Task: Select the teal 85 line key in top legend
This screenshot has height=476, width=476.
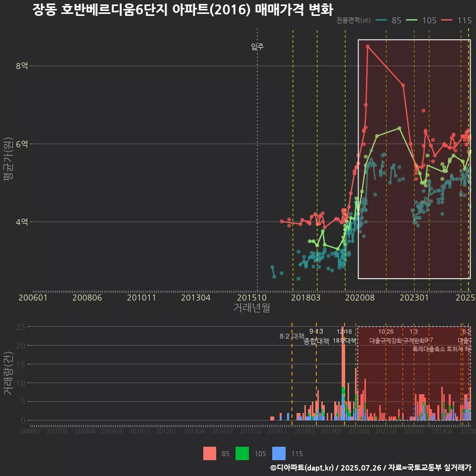Action: pyautogui.click(x=381, y=20)
